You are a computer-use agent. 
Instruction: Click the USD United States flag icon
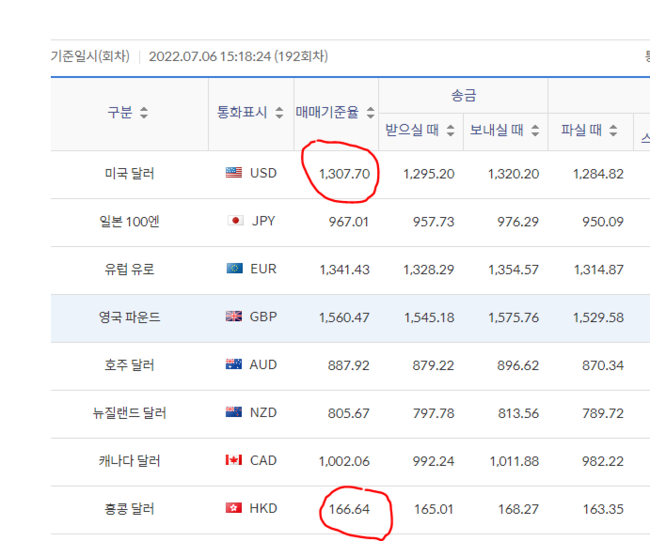(234, 173)
